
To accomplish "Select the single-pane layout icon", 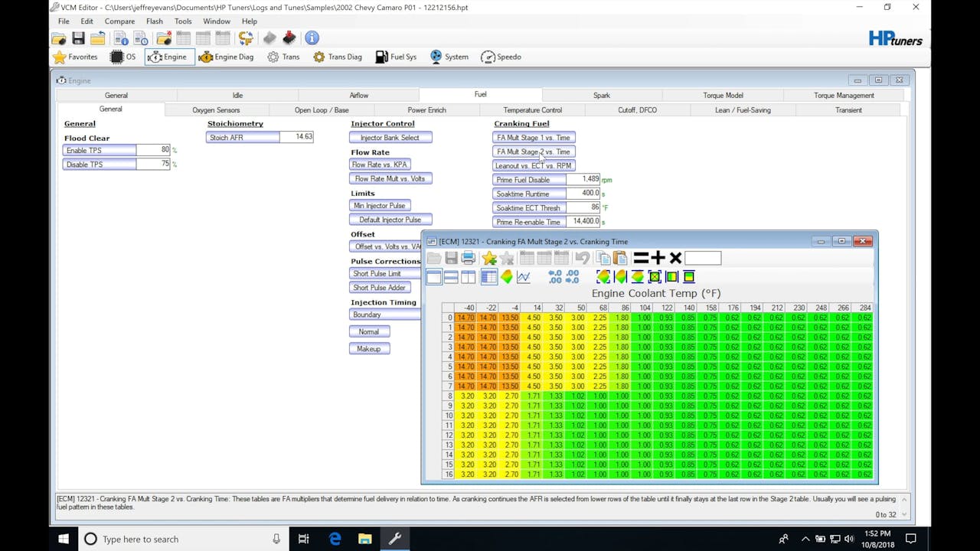I will pos(434,277).
